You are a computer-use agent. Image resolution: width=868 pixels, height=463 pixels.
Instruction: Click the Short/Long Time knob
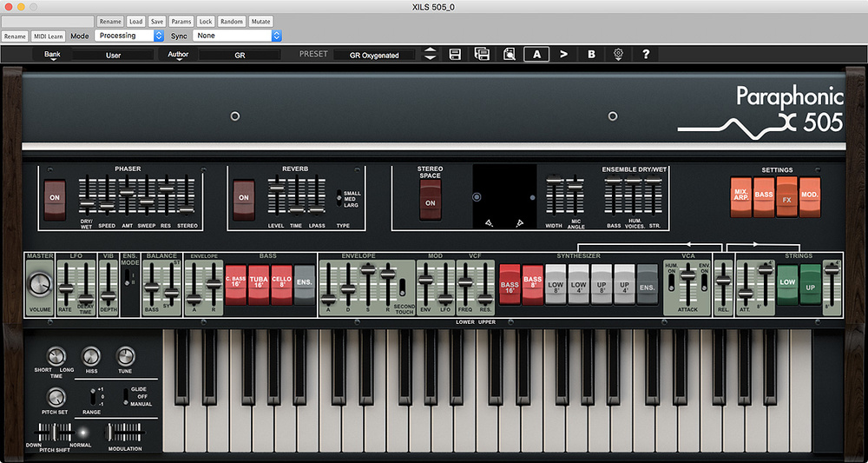(x=56, y=357)
